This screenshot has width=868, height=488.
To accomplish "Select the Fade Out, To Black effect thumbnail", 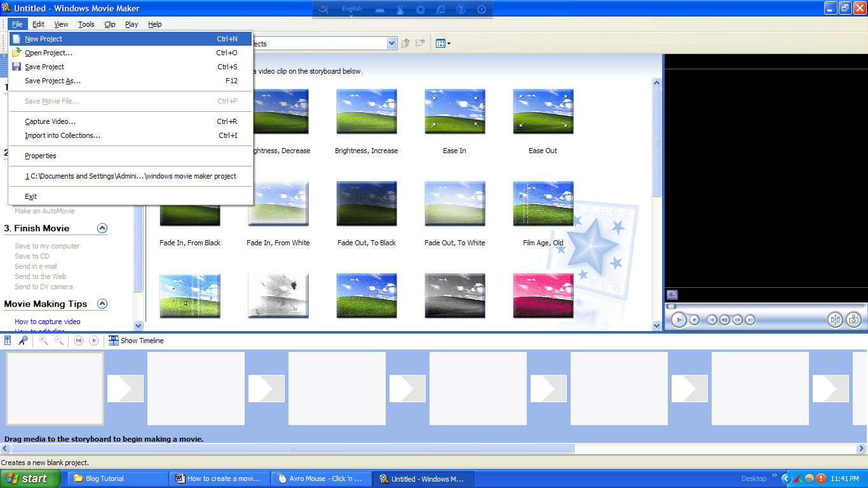I will [366, 203].
